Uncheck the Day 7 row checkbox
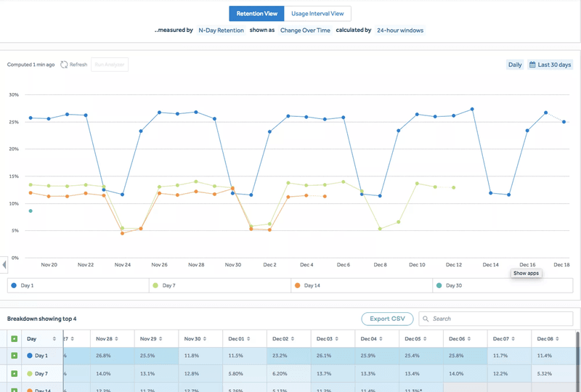581x392 pixels. click(x=15, y=373)
